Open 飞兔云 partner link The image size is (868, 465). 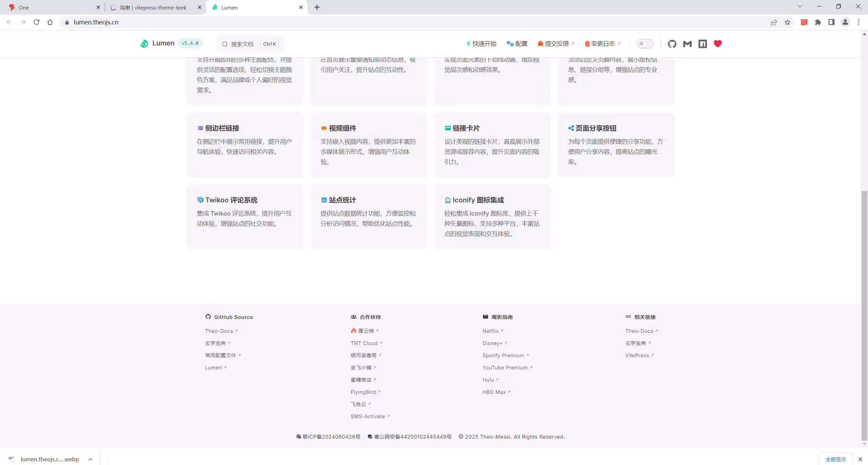pyautogui.click(x=361, y=404)
